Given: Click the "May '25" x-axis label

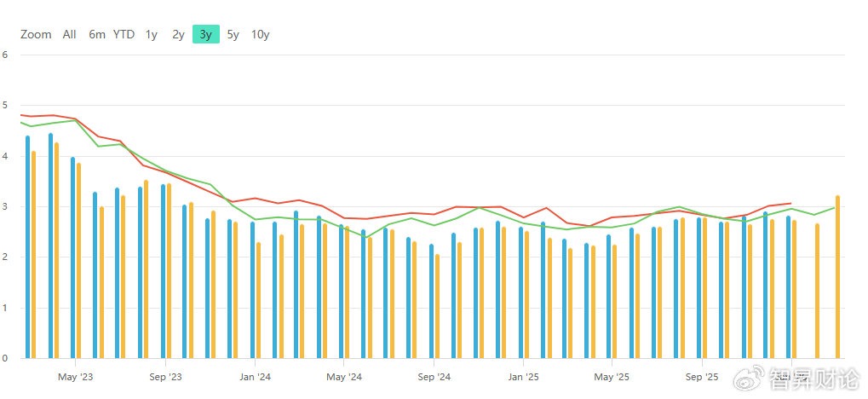Looking at the screenshot, I should [x=612, y=376].
